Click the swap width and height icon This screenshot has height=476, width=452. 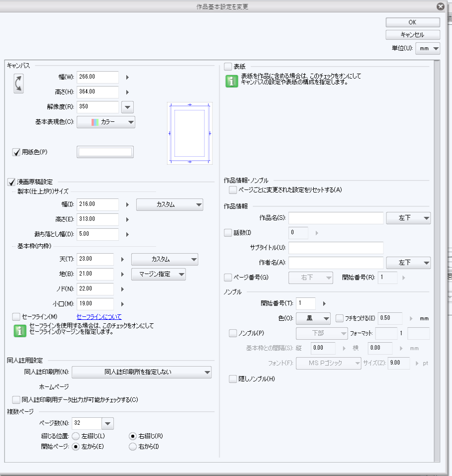pyautogui.click(x=18, y=84)
